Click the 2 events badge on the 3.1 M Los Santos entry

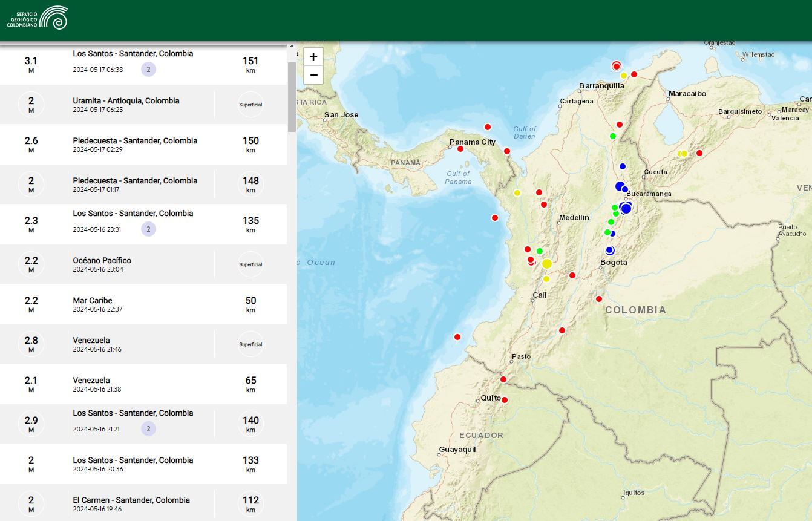click(x=149, y=70)
